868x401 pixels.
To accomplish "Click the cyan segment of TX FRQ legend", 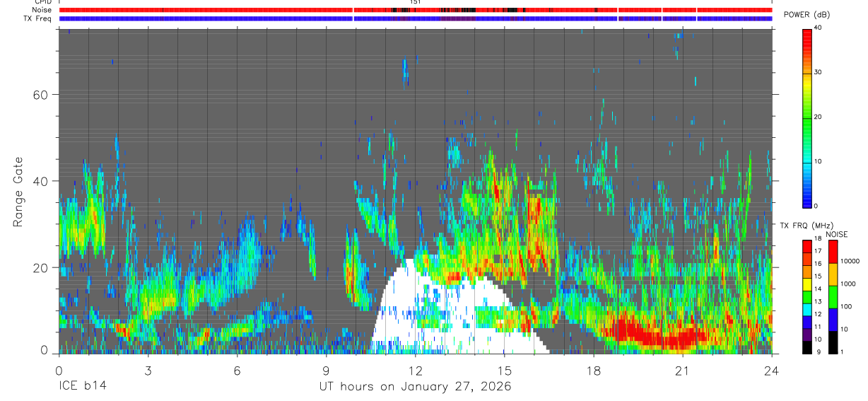I will coord(807,309).
